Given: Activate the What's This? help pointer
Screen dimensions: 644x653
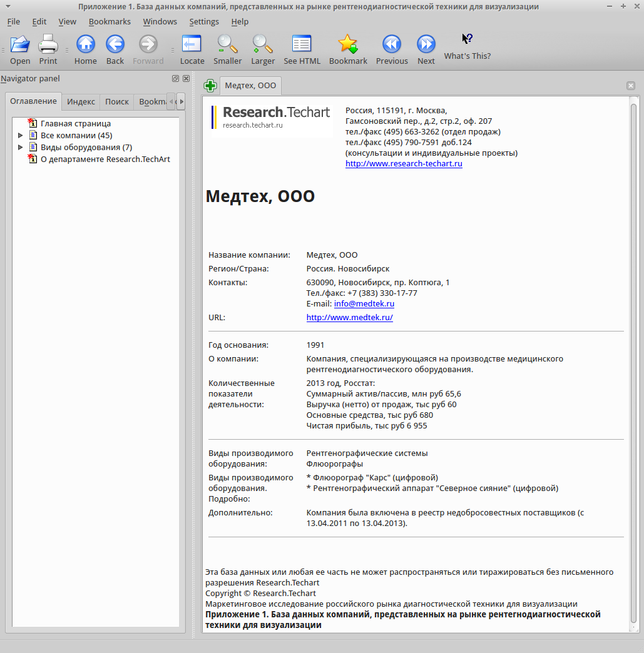Looking at the screenshot, I should click(x=468, y=47).
